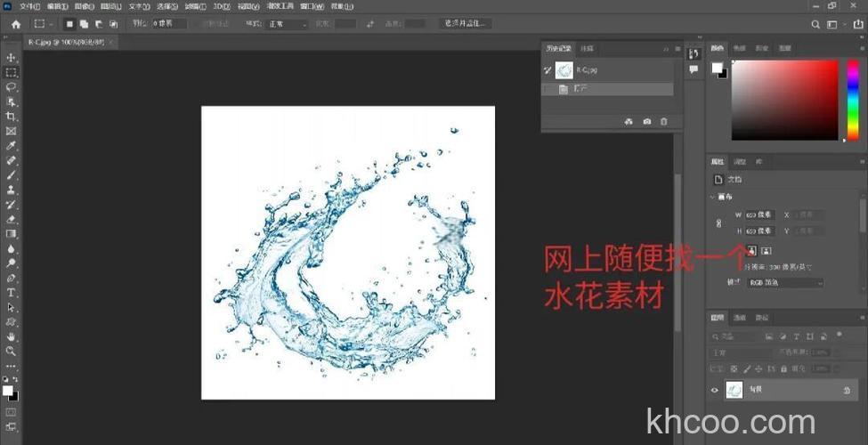Open the 3D menu

(x=222, y=6)
